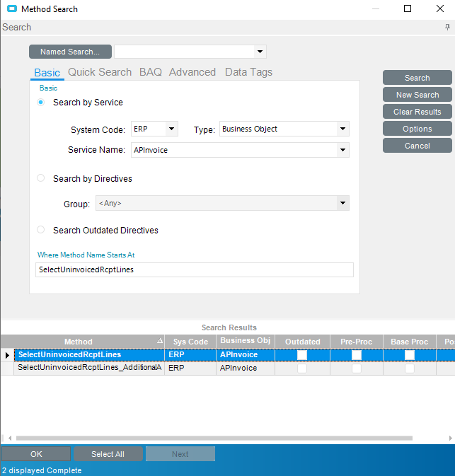Click the '2 displayed Complete' status text
Image resolution: width=455 pixels, height=476 pixels.
pyautogui.click(x=42, y=470)
